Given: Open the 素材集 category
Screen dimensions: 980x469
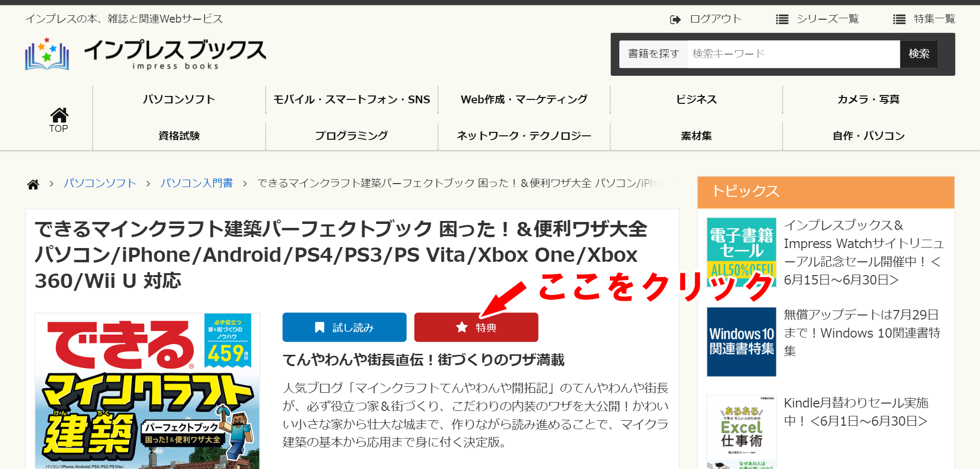Looking at the screenshot, I should tap(696, 136).
